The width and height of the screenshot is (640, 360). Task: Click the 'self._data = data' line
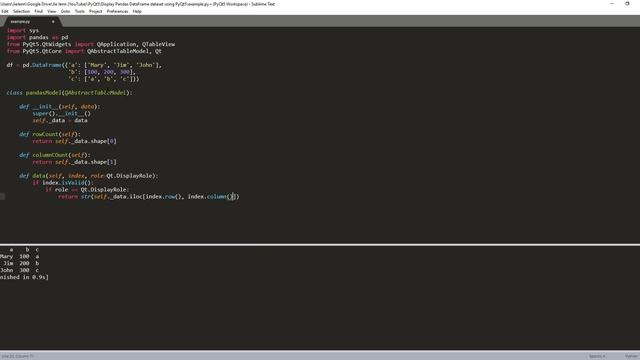(60, 120)
